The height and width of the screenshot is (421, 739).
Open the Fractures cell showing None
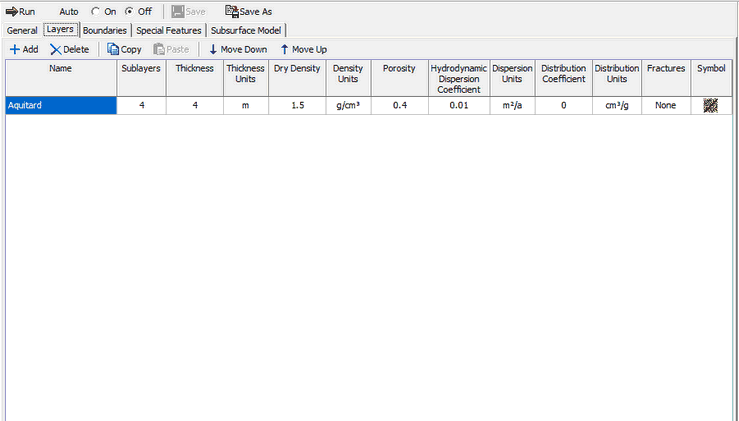point(666,105)
